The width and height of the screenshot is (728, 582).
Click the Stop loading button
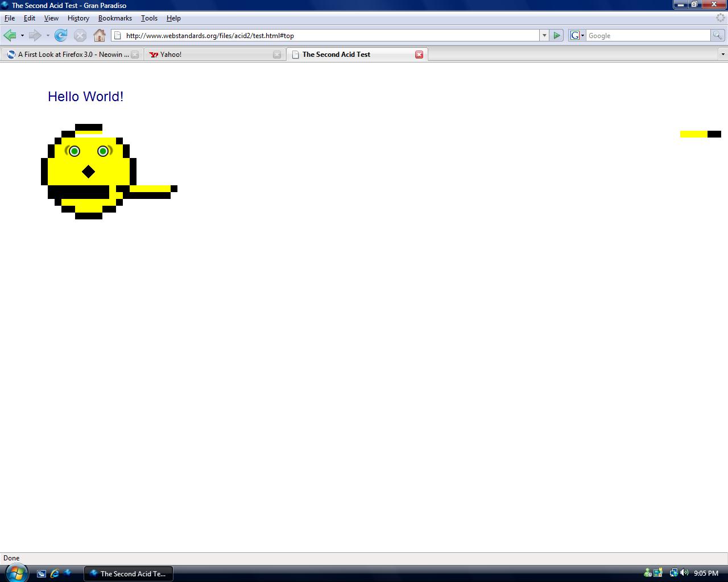click(x=80, y=35)
